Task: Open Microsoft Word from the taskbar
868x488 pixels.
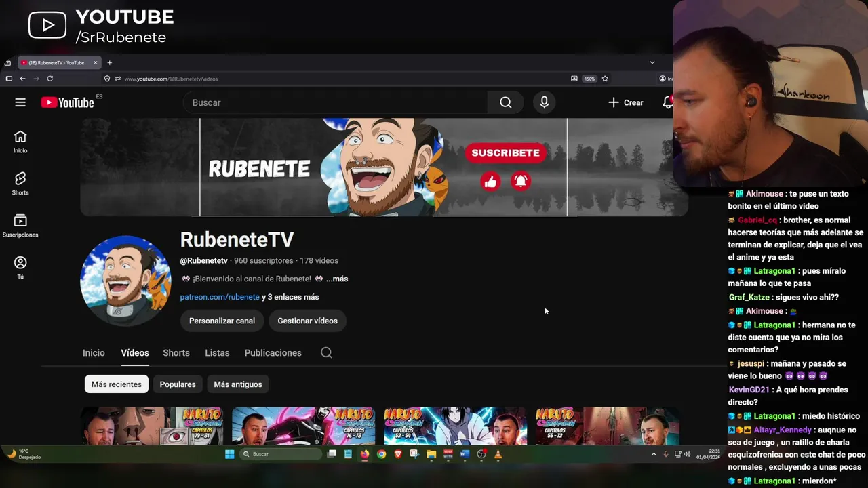Action: (465, 454)
